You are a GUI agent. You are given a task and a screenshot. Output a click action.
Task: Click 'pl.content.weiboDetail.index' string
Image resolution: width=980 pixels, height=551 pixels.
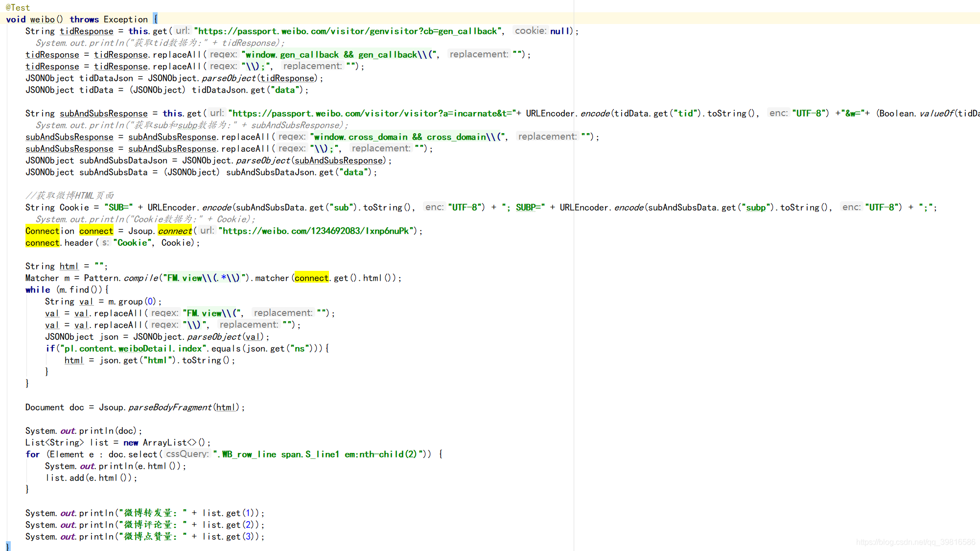pos(133,348)
